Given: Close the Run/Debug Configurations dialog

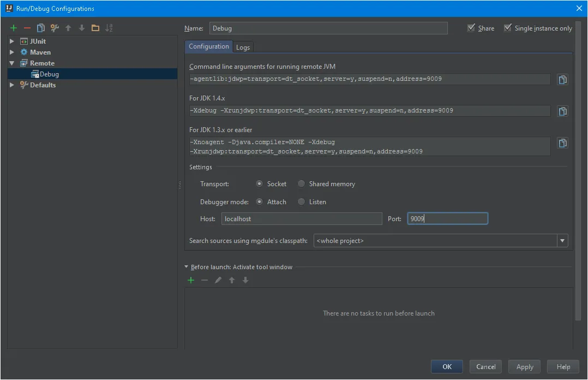Looking at the screenshot, I should 579,8.
